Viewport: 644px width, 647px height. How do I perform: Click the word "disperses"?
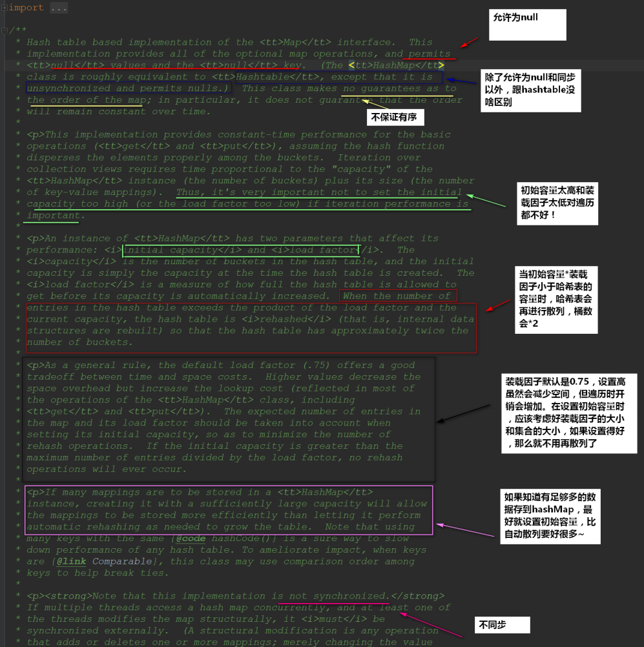click(53, 158)
